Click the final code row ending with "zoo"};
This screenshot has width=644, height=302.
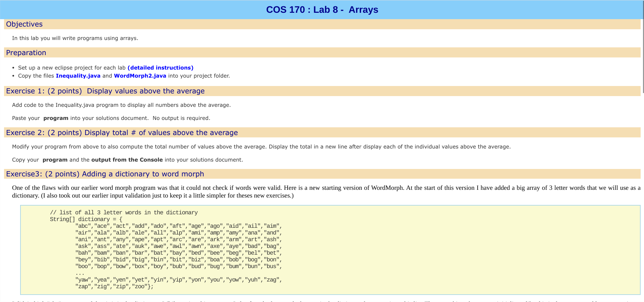coord(114,287)
